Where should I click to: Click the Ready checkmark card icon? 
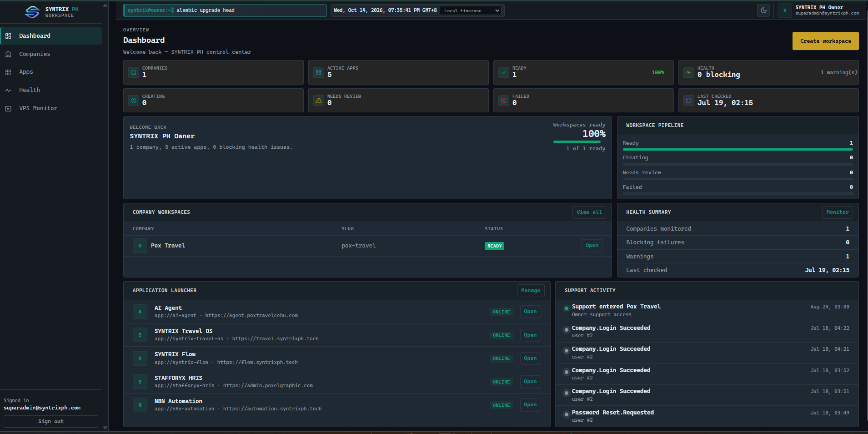(x=504, y=72)
